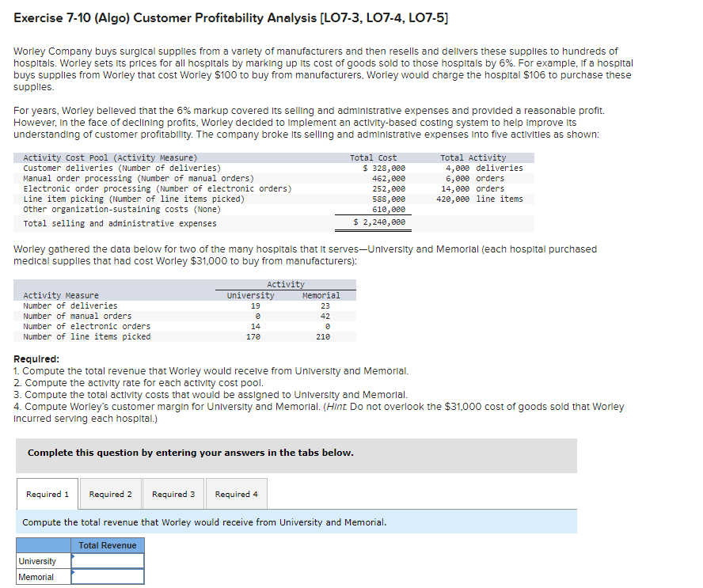Image resolution: width=703 pixels, height=588 pixels.
Task: Click the University column header in Activity table
Action: (250, 295)
